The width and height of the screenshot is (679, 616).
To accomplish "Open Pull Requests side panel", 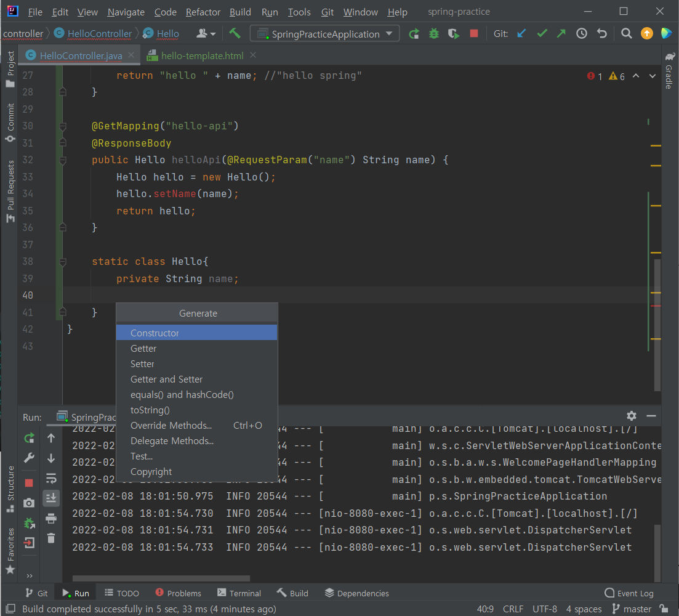I will pyautogui.click(x=10, y=192).
